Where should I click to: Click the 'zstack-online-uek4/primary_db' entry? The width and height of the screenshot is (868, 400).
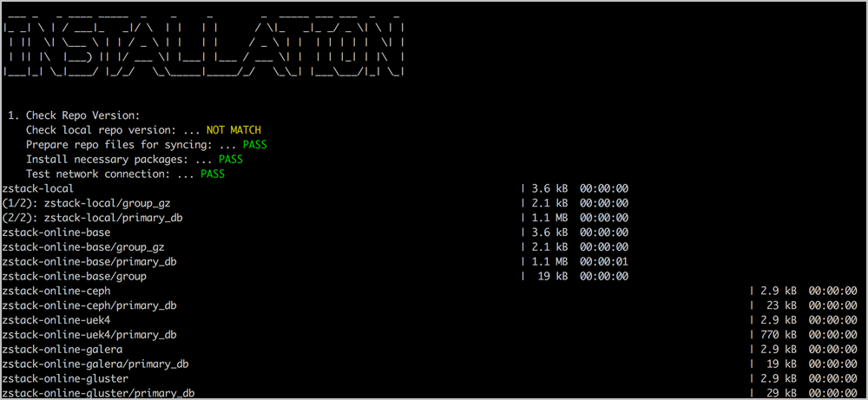pos(89,335)
